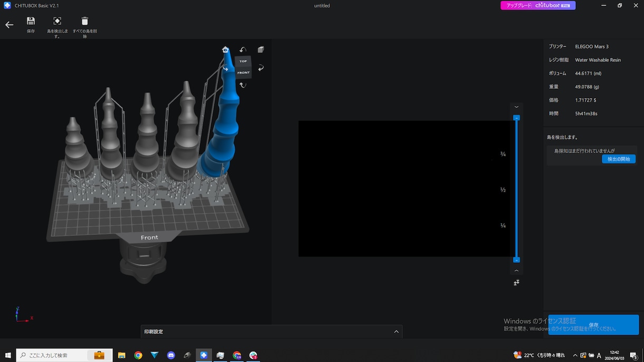This screenshot has height=362, width=644.
Task: Click the taskbar search box
Action: [x=64, y=355]
